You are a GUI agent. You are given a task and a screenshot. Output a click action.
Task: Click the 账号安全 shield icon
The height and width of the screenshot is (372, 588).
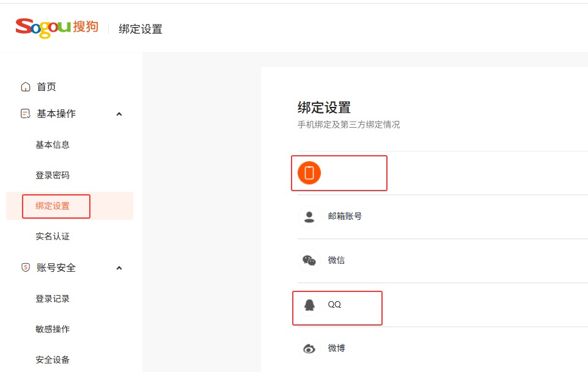click(26, 268)
